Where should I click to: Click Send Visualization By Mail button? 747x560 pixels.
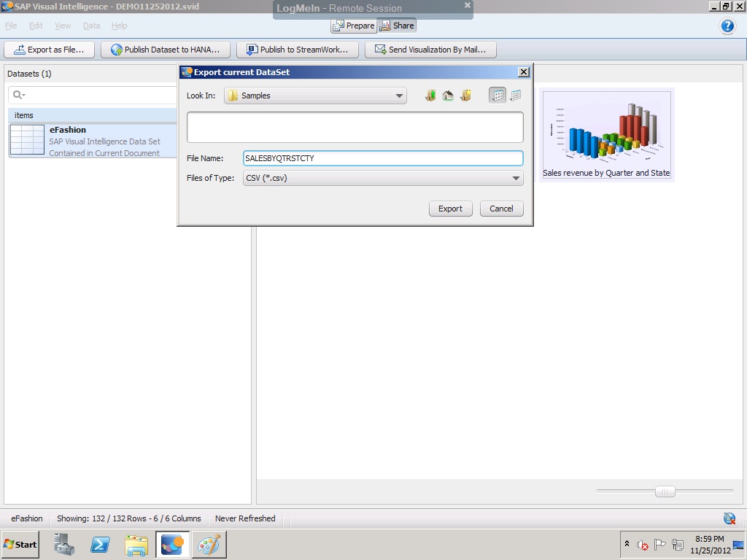(x=430, y=50)
